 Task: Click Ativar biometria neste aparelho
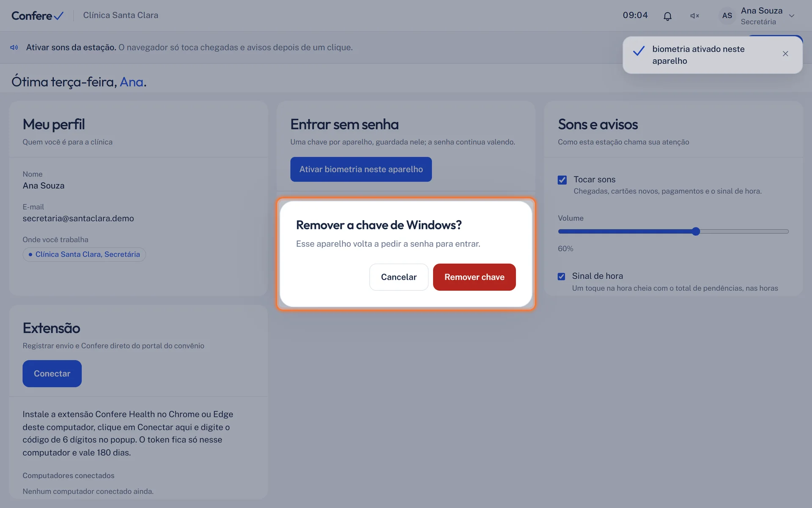tap(361, 169)
